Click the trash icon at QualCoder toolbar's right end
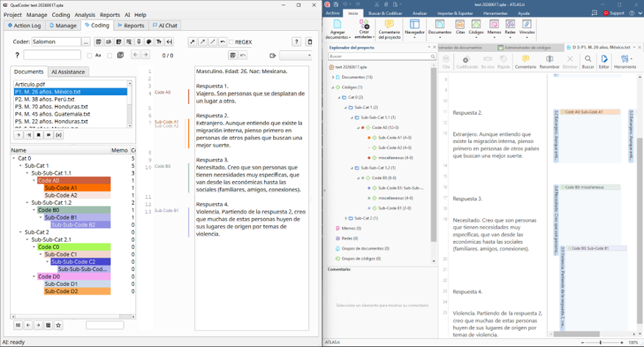 coord(310,41)
